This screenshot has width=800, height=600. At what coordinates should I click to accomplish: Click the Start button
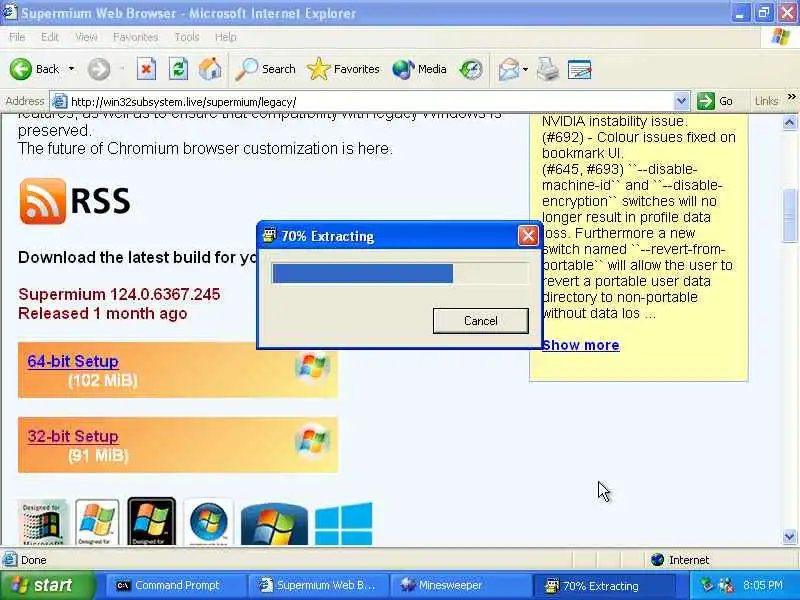tap(47, 585)
